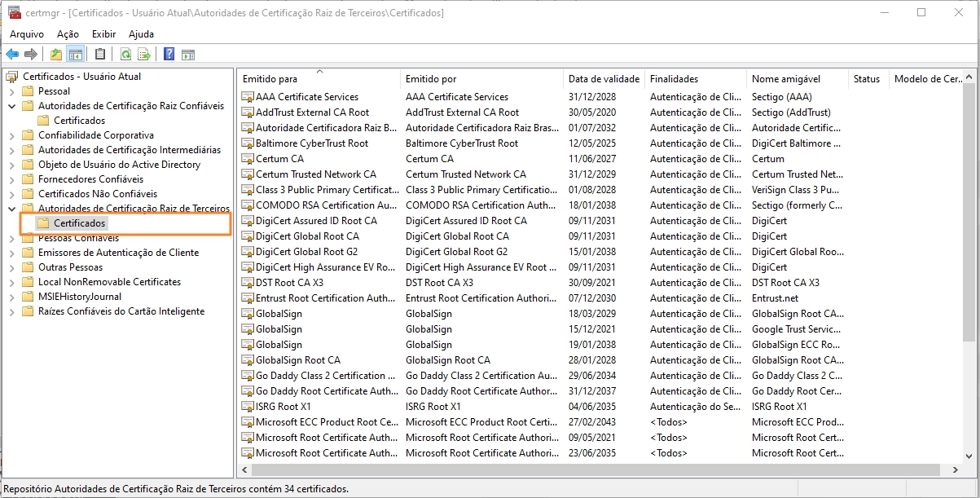Collapse Autoridades de Certificação Raiz Confiáveis node
The width and height of the screenshot is (980, 498).
(12, 106)
